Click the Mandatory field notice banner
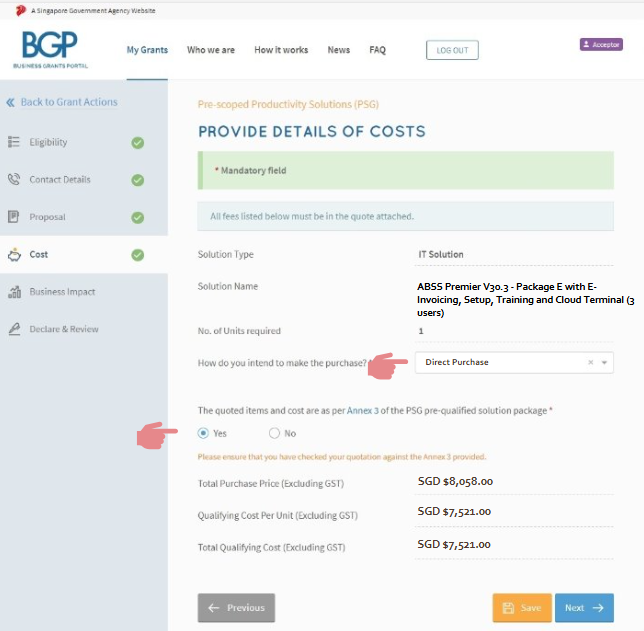This screenshot has width=644, height=631. click(406, 170)
